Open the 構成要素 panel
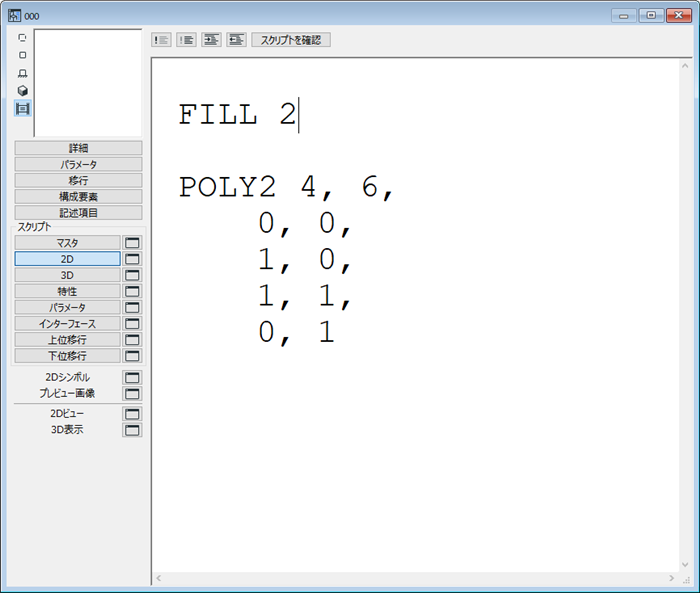Viewport: 700px width, 593px height. pos(79,196)
